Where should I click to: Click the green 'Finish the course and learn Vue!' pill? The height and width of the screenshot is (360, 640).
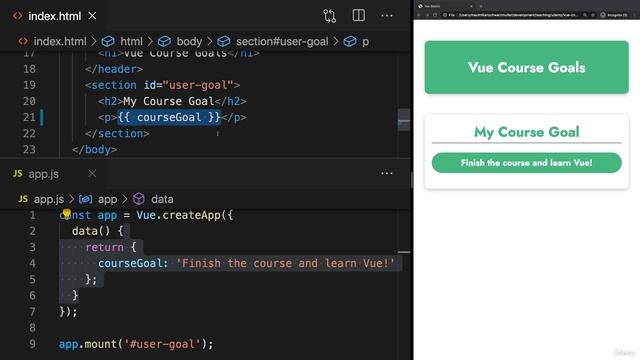[527, 162]
